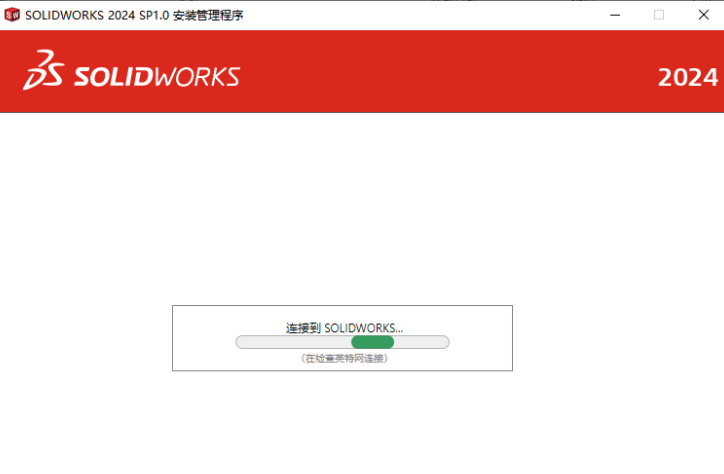724x474 pixels.
Task: Close the SOLIDWORKS installation manager window
Action: coord(703,15)
